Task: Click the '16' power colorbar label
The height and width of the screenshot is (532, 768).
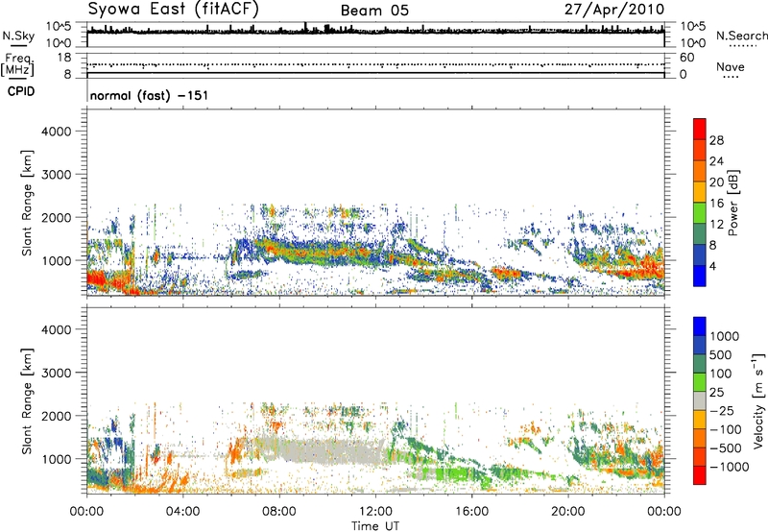Action: coord(716,204)
